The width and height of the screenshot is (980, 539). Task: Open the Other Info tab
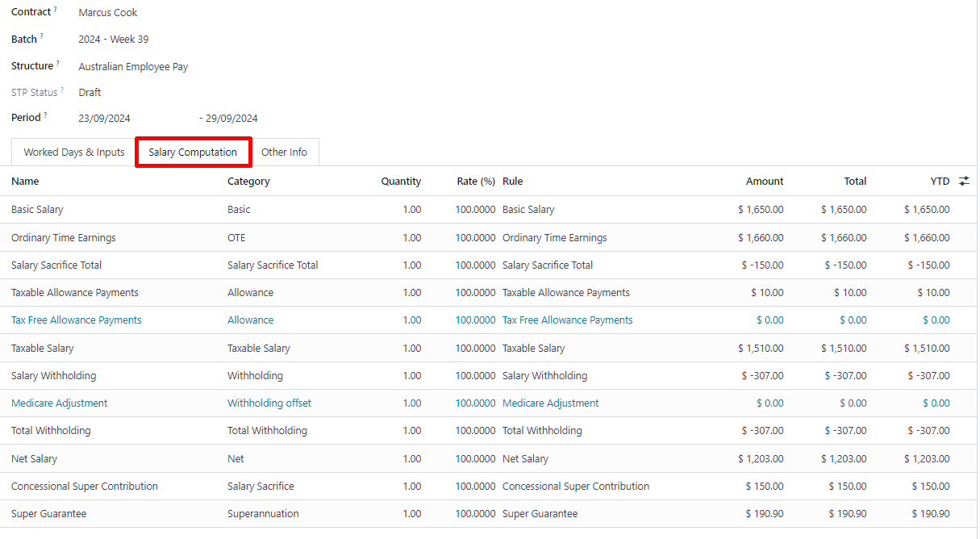(x=284, y=152)
